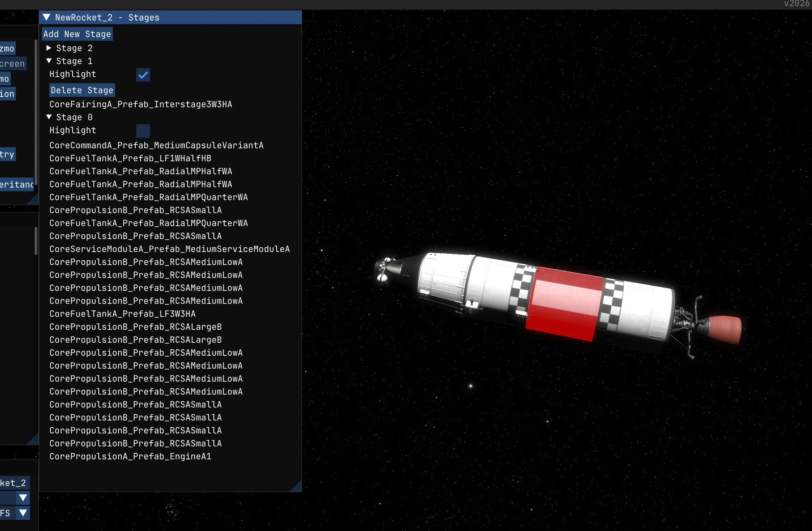Click dropdown arrow below ket_2 button
Image resolution: width=812 pixels, height=531 pixels.
point(23,498)
